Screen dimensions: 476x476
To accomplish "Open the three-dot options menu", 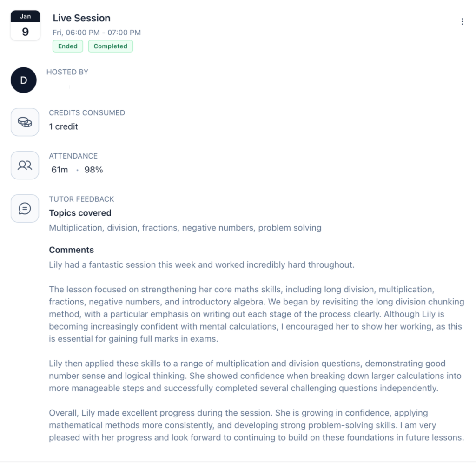I will 462,21.
